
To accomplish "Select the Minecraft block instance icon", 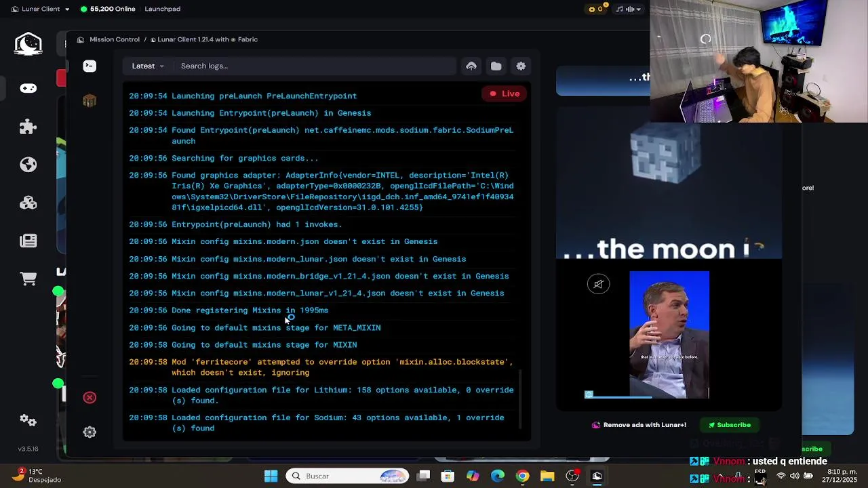I will point(90,101).
